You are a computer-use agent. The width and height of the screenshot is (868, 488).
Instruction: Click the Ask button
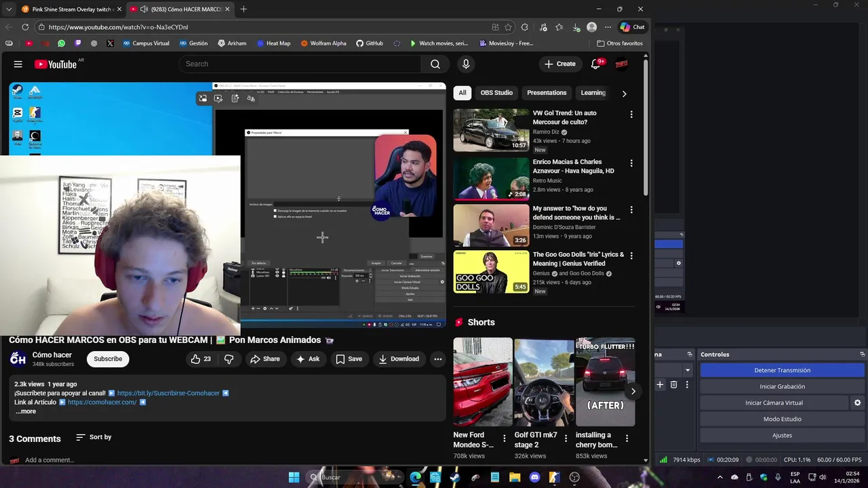pos(308,359)
